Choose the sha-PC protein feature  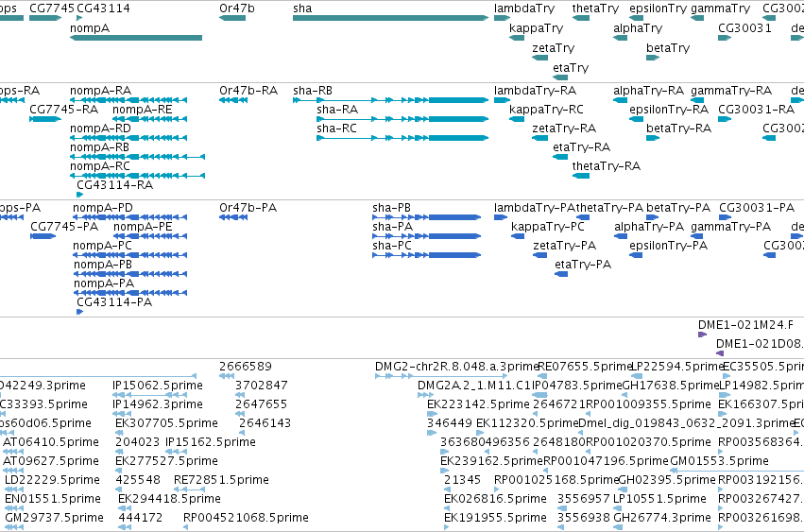pyautogui.click(x=427, y=255)
